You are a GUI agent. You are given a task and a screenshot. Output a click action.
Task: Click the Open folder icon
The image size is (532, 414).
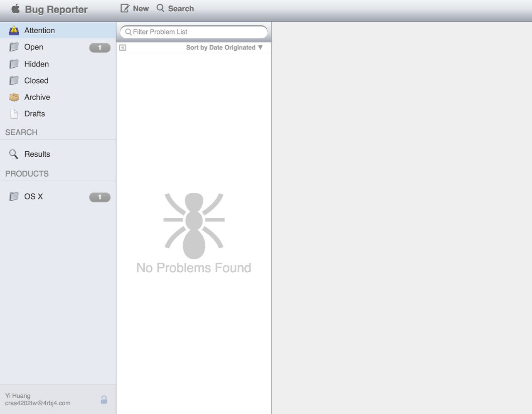pyautogui.click(x=14, y=47)
